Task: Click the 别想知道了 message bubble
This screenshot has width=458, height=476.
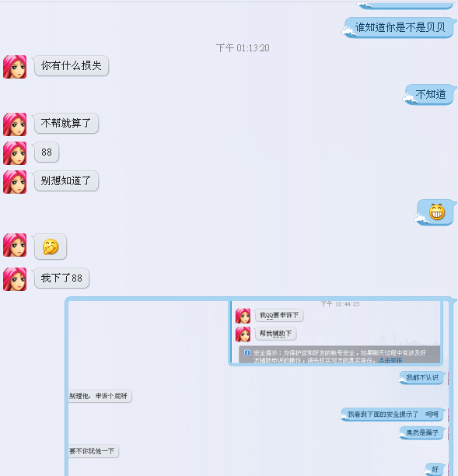Action: (66, 181)
